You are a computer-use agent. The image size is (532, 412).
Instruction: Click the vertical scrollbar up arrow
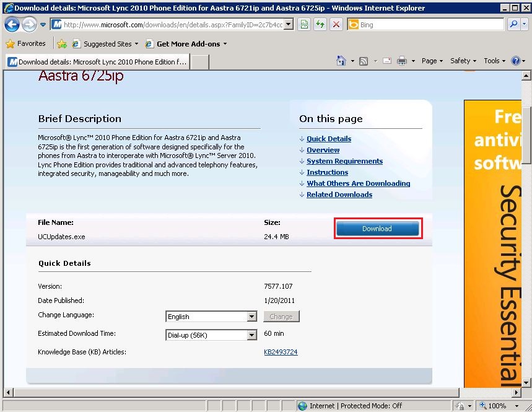526,76
